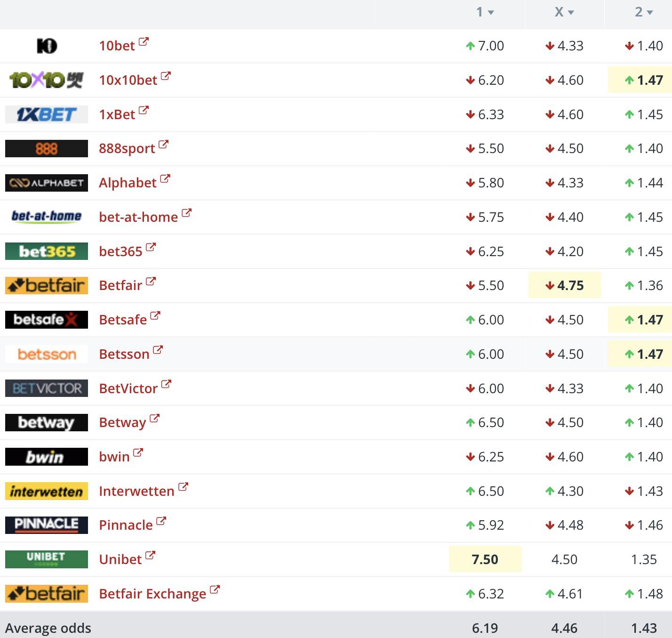Open the bet-at-home bookmaker link

138,217
